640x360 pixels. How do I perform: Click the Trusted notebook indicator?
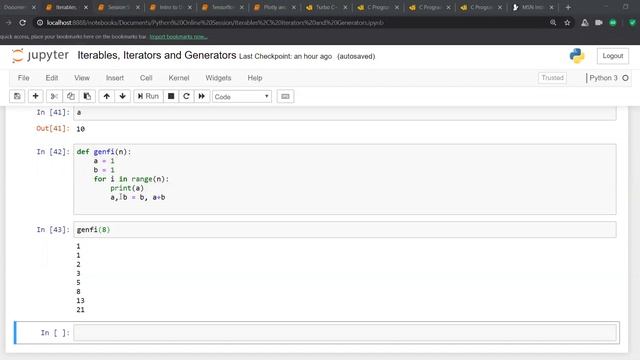552,78
